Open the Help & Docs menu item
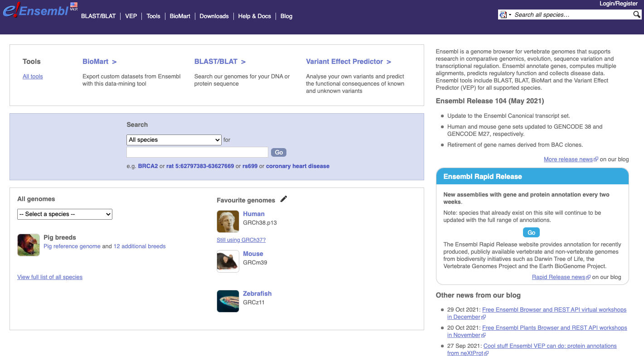The width and height of the screenshot is (644, 356). [254, 16]
